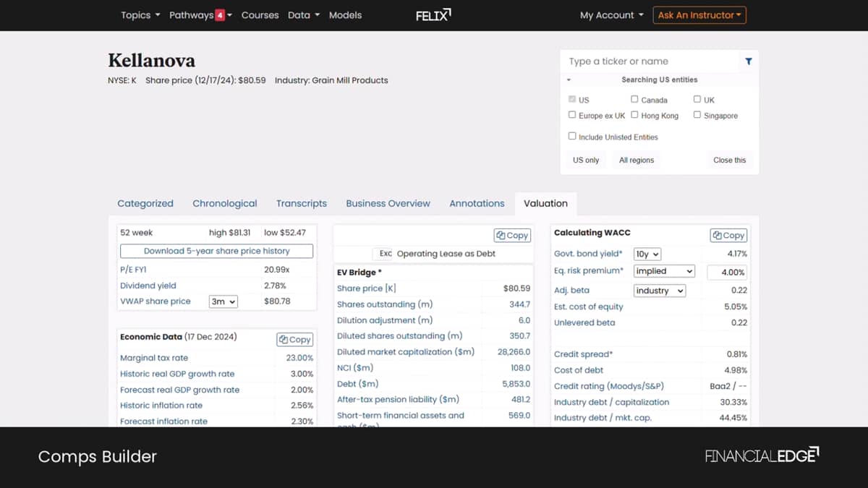The image size is (868, 488).
Task: Click Industry debt / capitalization label
Action: click(612, 402)
